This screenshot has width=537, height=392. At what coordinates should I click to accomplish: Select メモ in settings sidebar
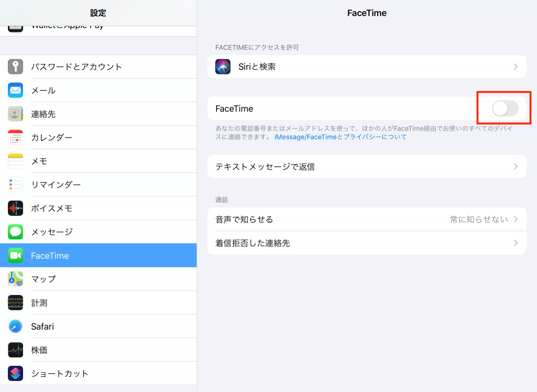click(x=98, y=161)
